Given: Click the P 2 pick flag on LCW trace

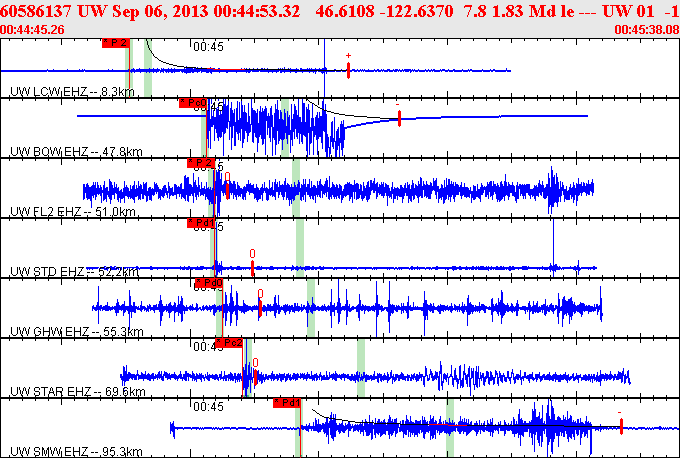Looking at the screenshot, I should 116,43.
